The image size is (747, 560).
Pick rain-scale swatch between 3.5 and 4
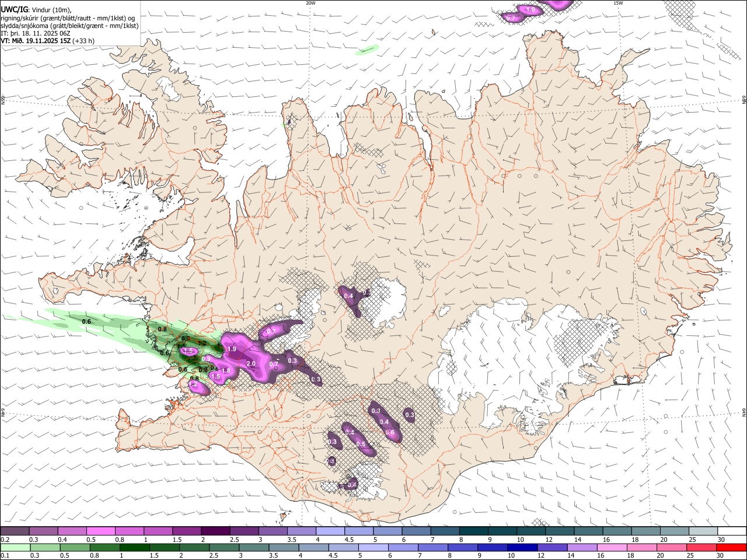(284, 547)
